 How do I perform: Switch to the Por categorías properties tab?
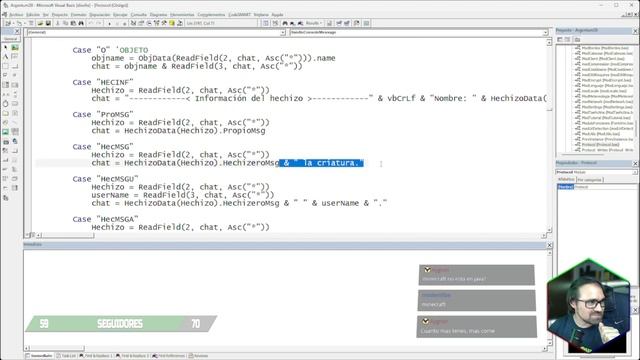(x=590, y=180)
